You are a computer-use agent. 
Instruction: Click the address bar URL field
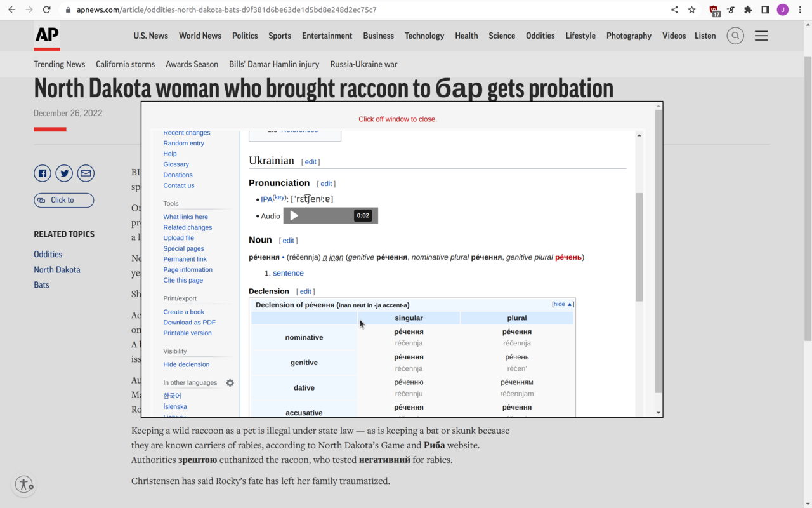(x=226, y=10)
